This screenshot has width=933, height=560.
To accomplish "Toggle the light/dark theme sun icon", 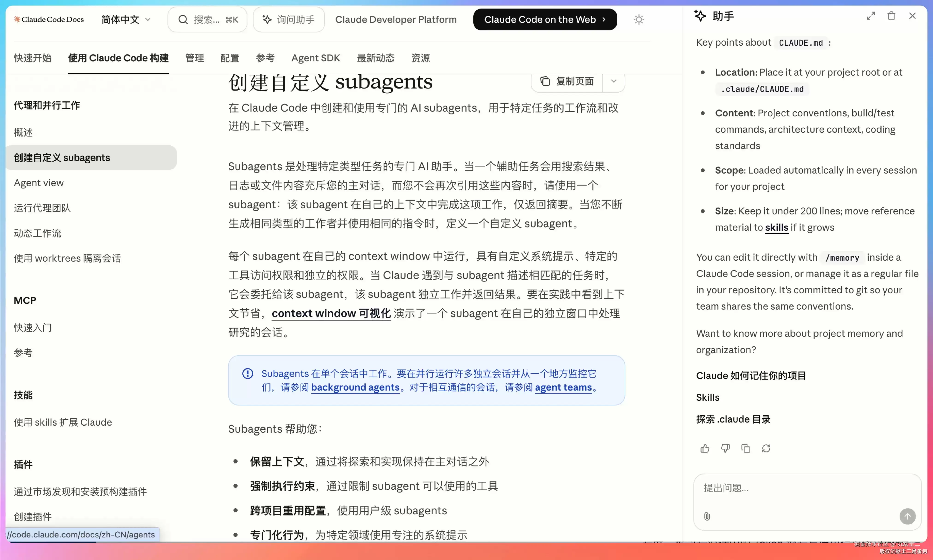I will (x=639, y=19).
